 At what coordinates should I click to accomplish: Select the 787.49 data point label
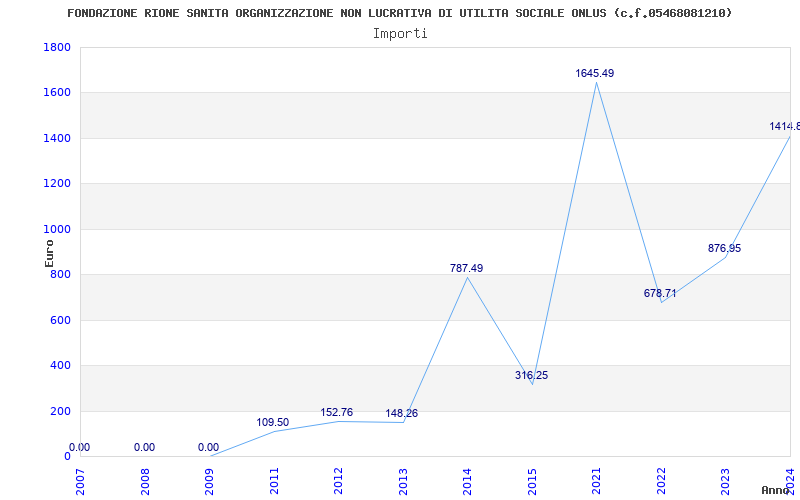(466, 268)
